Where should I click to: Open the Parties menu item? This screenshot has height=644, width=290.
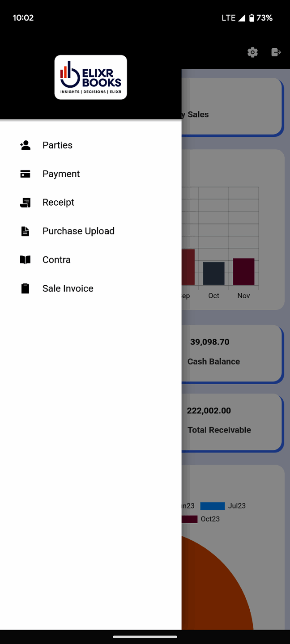click(x=57, y=145)
